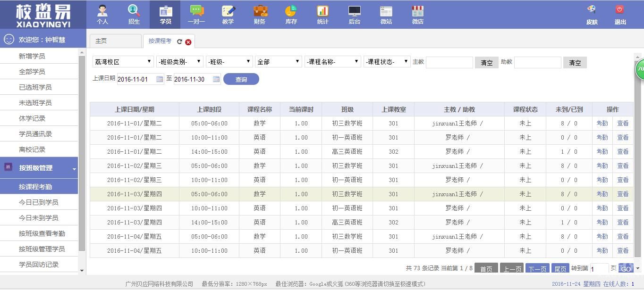Click the 按班级管理 section icon
644x290 pixels.
click(8, 167)
